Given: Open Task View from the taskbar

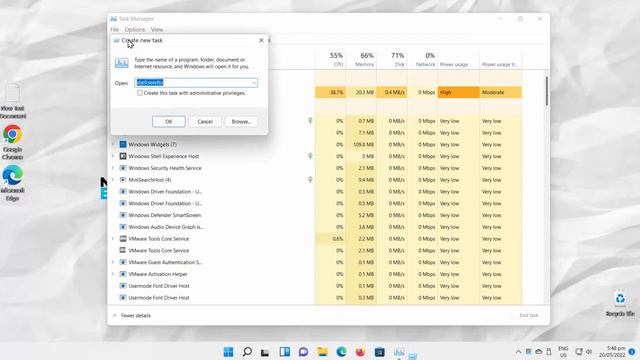Looking at the screenshot, I should 265,352.
